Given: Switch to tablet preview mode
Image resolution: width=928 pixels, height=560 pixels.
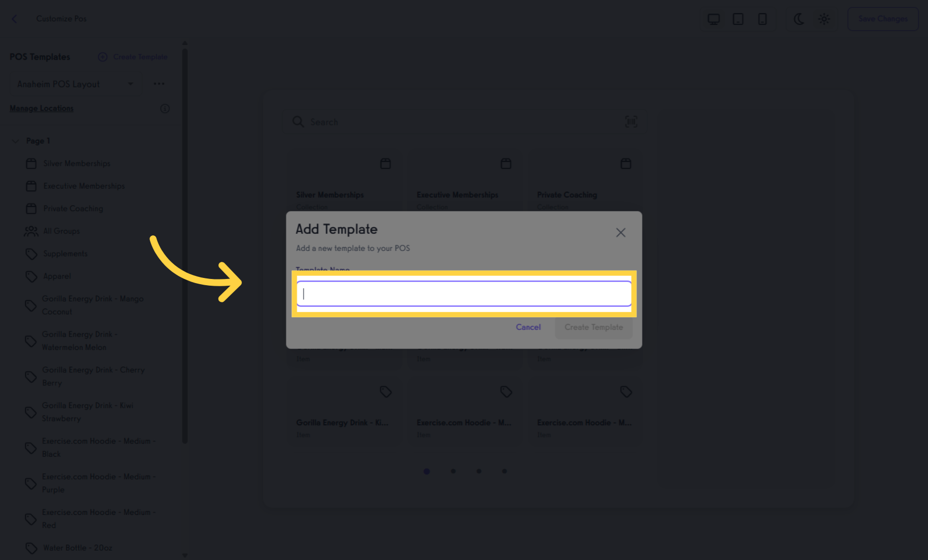Looking at the screenshot, I should (x=738, y=19).
